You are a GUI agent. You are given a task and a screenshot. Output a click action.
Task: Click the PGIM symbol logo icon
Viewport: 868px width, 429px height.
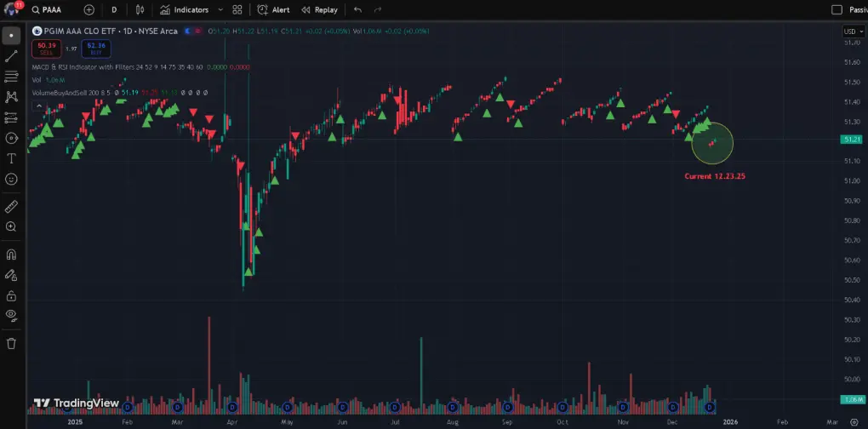pyautogui.click(x=37, y=31)
